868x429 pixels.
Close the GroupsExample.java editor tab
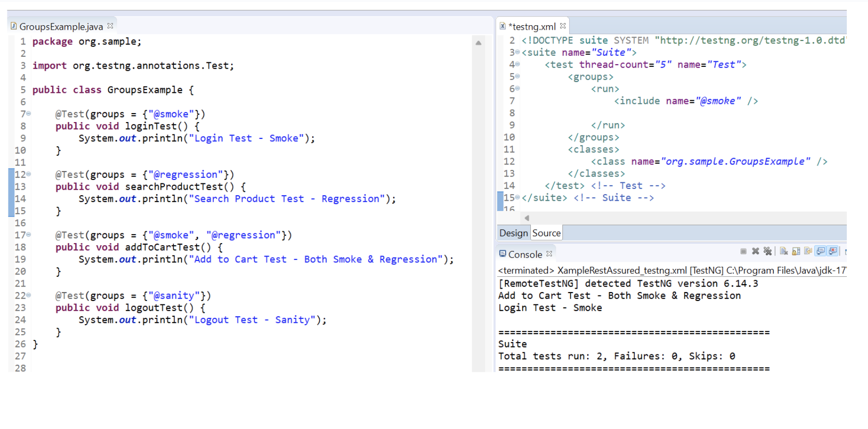tap(110, 26)
